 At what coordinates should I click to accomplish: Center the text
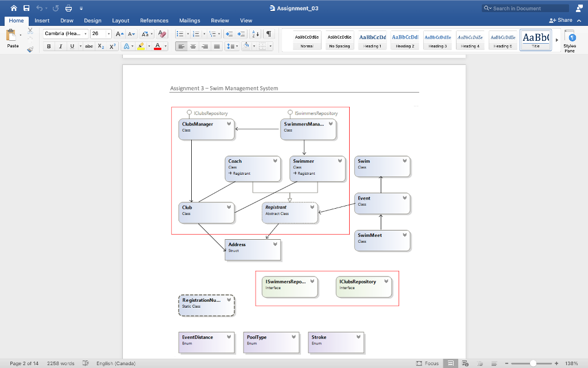pos(193,46)
